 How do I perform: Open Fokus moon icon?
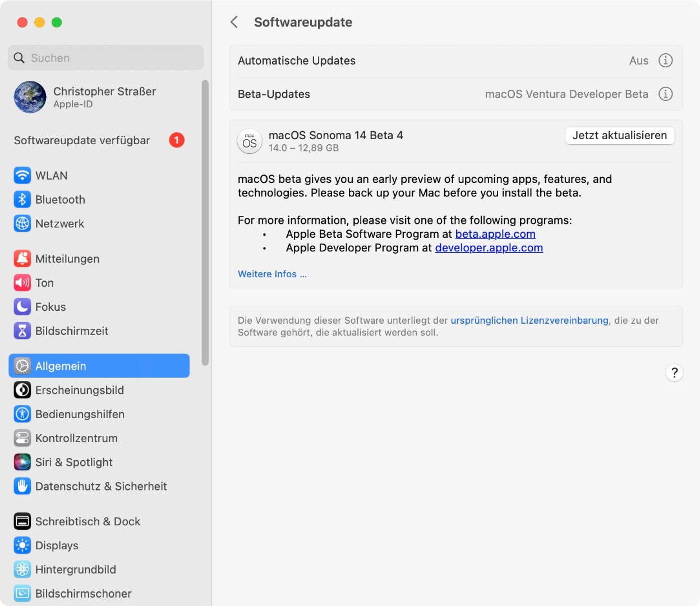pyautogui.click(x=22, y=307)
